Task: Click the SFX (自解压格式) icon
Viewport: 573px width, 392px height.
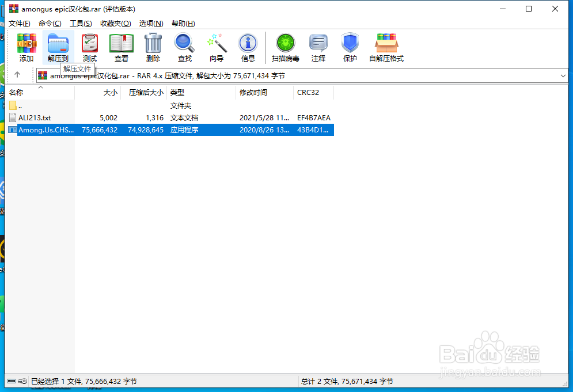Action: point(386,48)
